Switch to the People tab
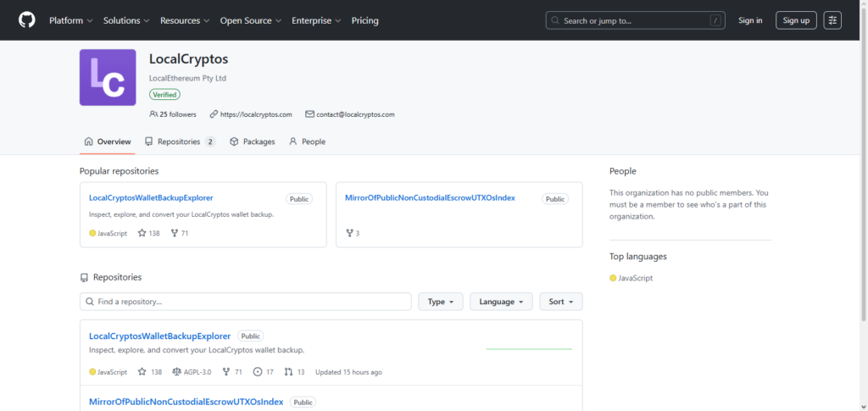Screen dimensions: 868x411 coord(307,142)
